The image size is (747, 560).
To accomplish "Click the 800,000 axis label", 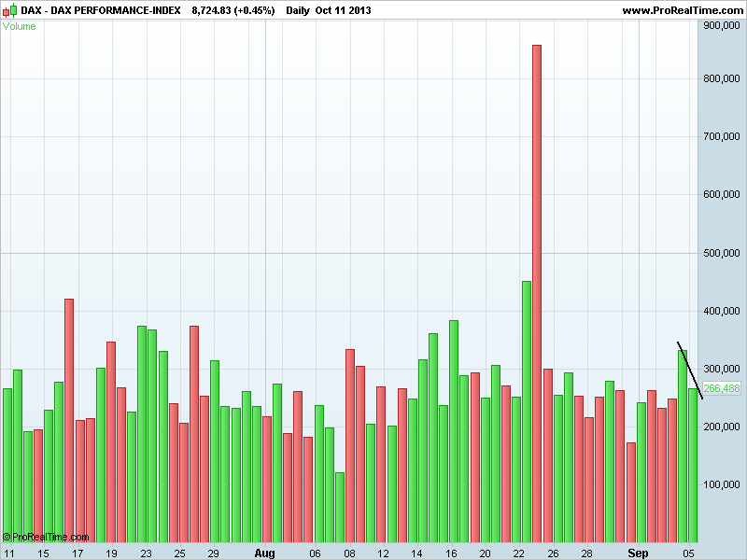I will pyautogui.click(x=722, y=78).
